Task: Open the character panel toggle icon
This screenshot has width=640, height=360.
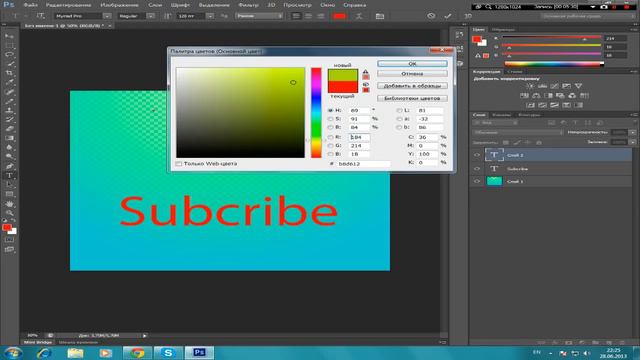Action: click(x=380, y=16)
